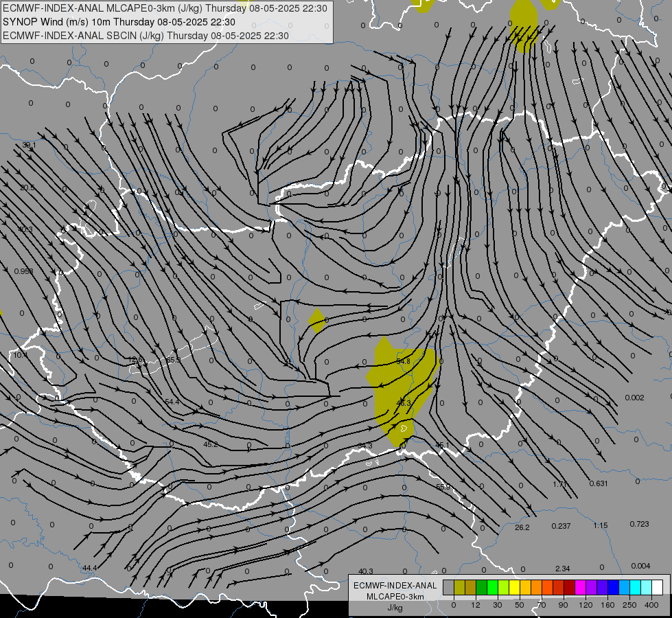
Task: Click the map value 39.1
Action: (x=29, y=146)
